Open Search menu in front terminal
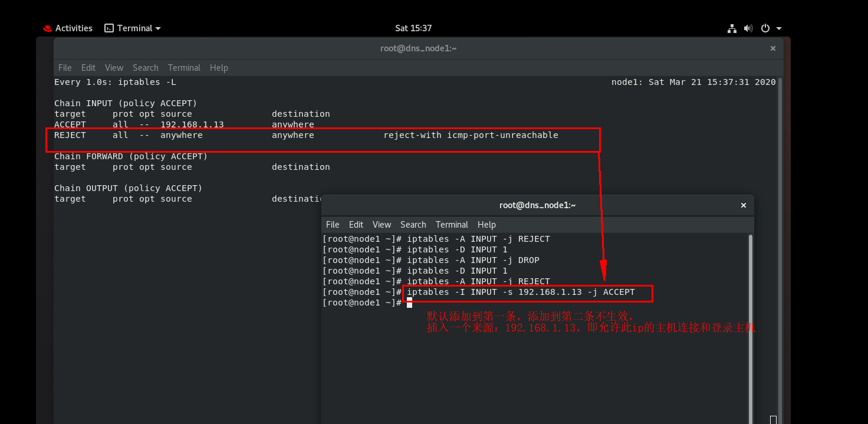This screenshot has height=424, width=868. coord(413,225)
